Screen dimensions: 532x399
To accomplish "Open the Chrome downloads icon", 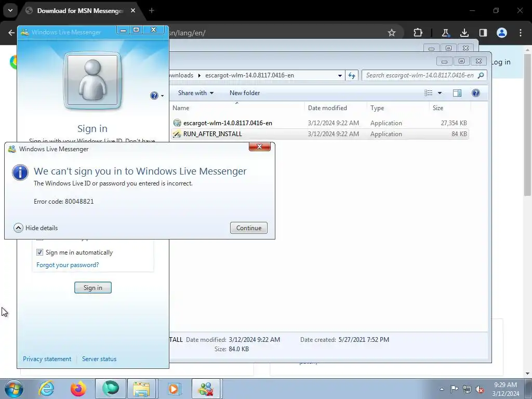I will 464,33.
